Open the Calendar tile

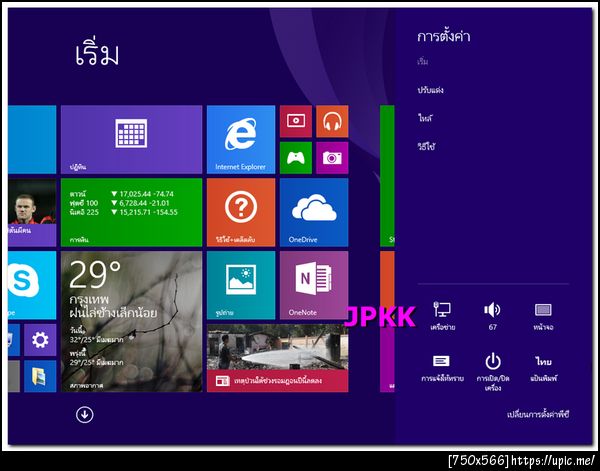coord(131,139)
